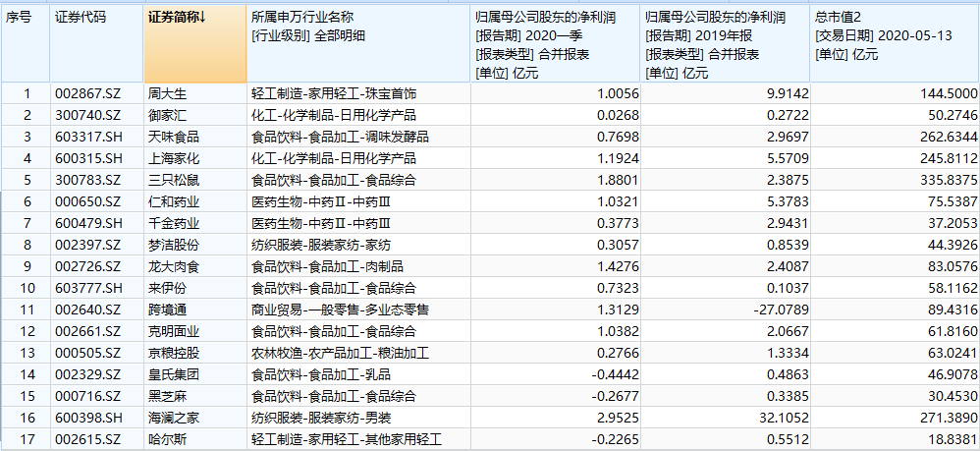Select stock code 002661.SZ
Viewport: 980px width, 451px height.
tap(96, 331)
